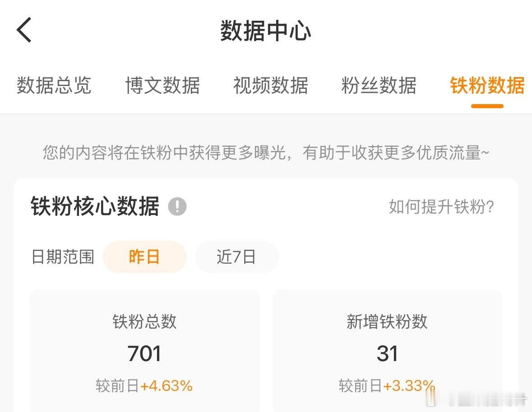Tap the back arrow icon
This screenshot has height=412, width=532.
click(x=23, y=30)
